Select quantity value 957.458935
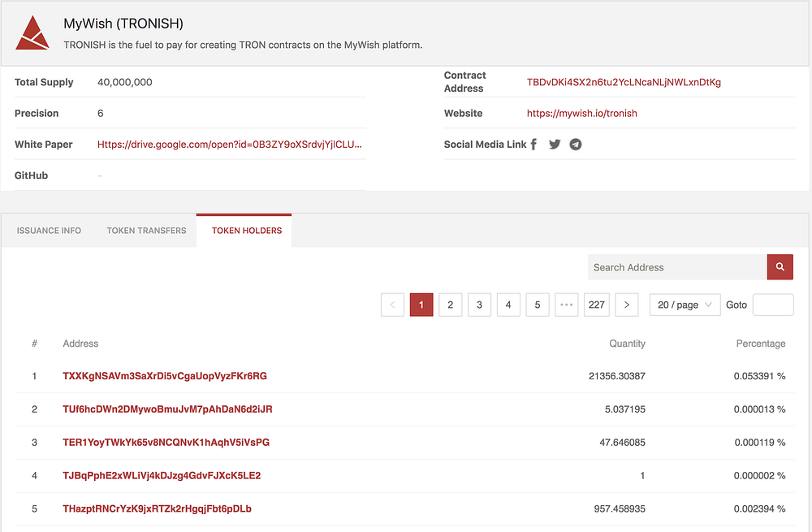Viewport: 812px width, 532px height. (x=620, y=508)
